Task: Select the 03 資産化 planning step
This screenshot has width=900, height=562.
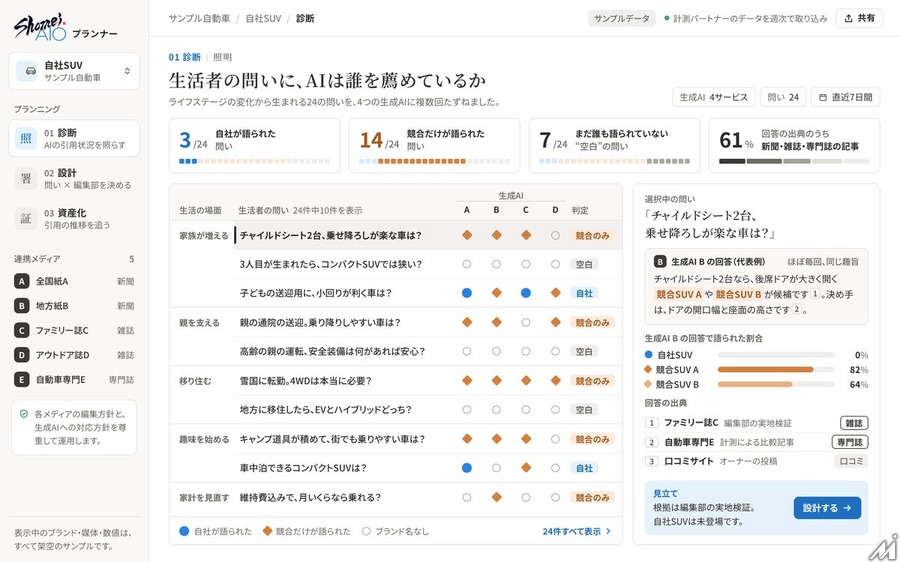Action: (x=74, y=218)
